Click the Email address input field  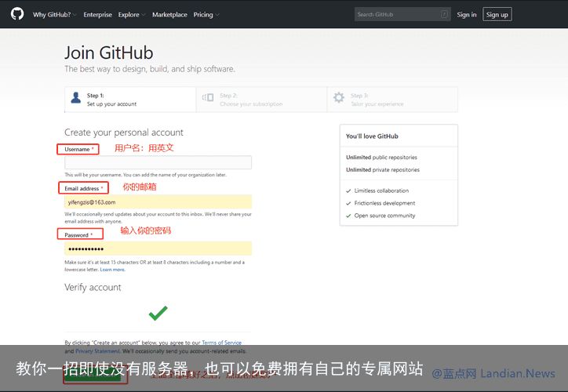158,202
